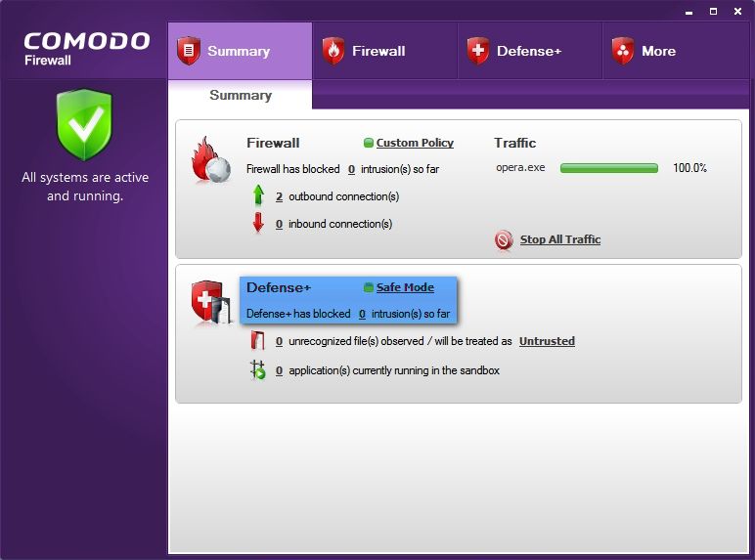Click the COMODO Firewall logo
This screenshot has width=755, height=560.
[87, 48]
